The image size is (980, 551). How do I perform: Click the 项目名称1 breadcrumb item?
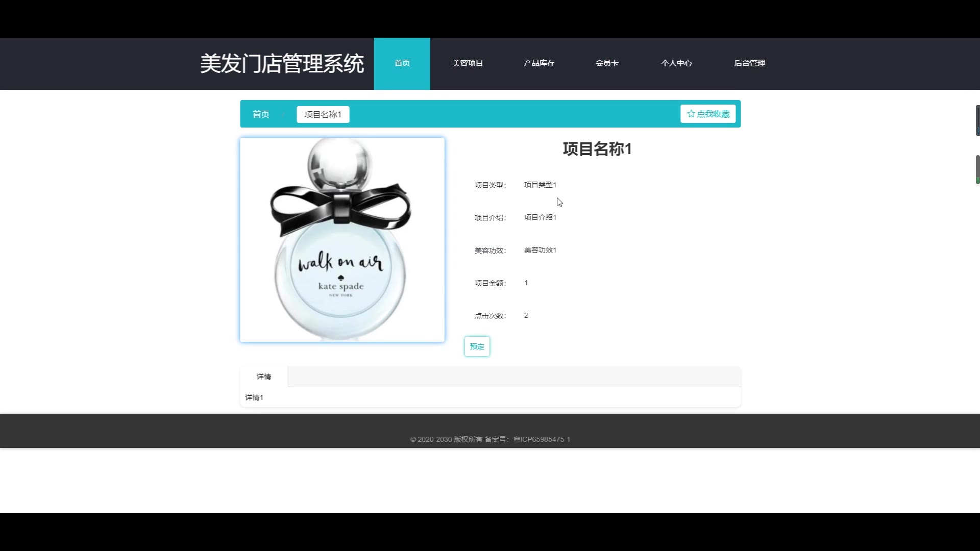(x=323, y=114)
